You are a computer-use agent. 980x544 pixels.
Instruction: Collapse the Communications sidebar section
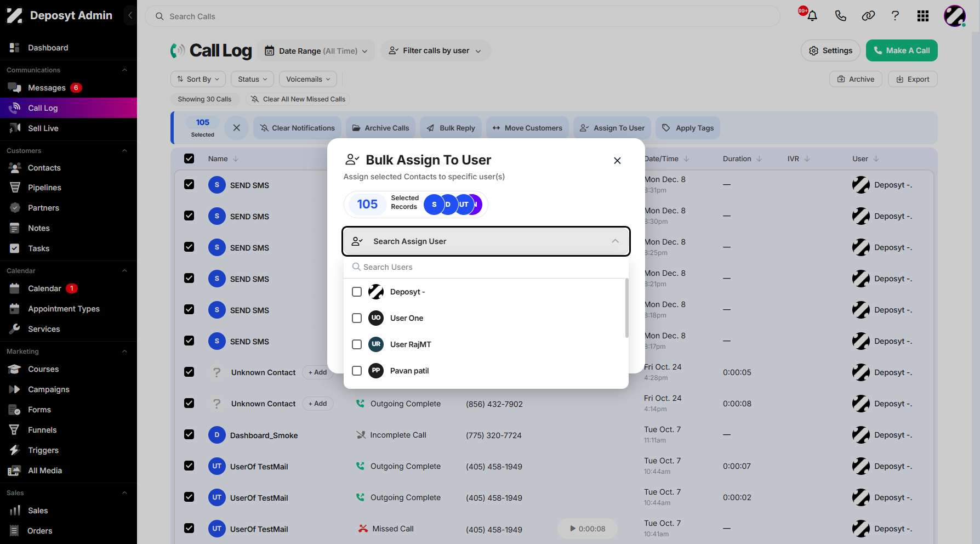click(124, 70)
